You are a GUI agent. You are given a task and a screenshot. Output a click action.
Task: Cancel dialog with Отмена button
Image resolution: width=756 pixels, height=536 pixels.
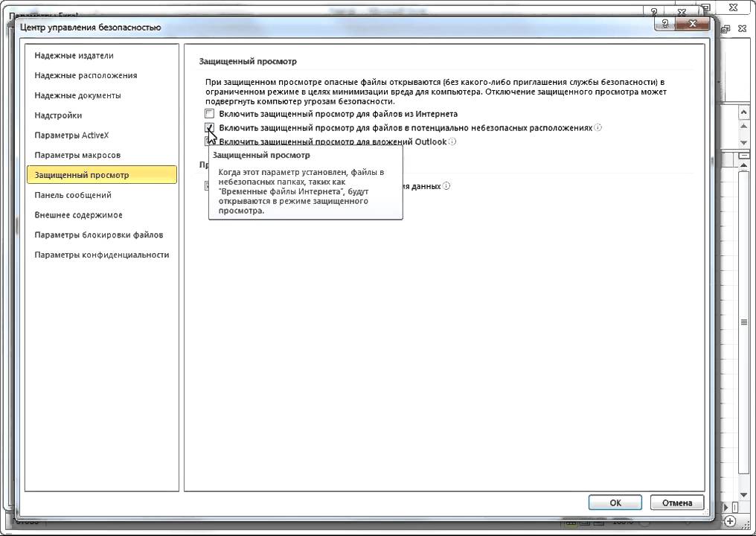[x=677, y=502]
